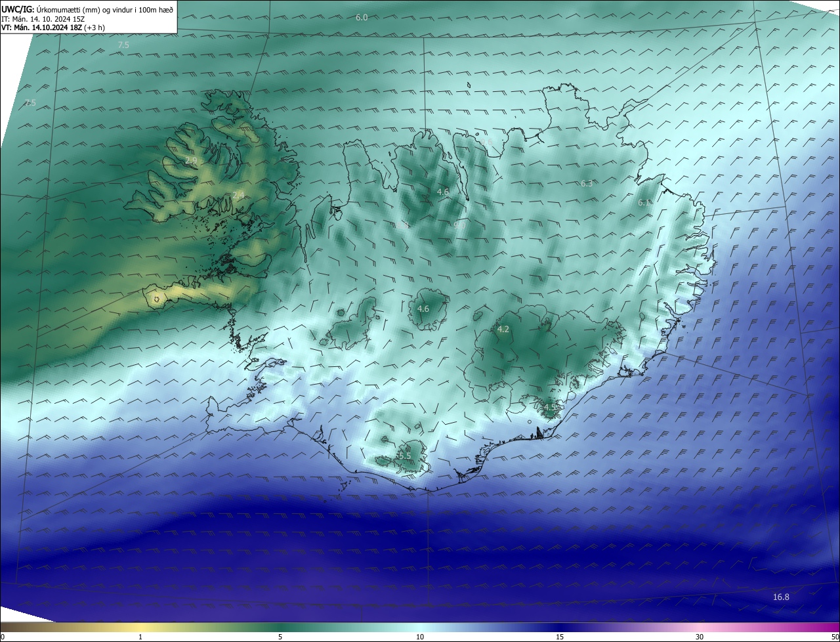Click the '2.4' value label on the map
This screenshot has width=840, height=642.
pyautogui.click(x=238, y=194)
